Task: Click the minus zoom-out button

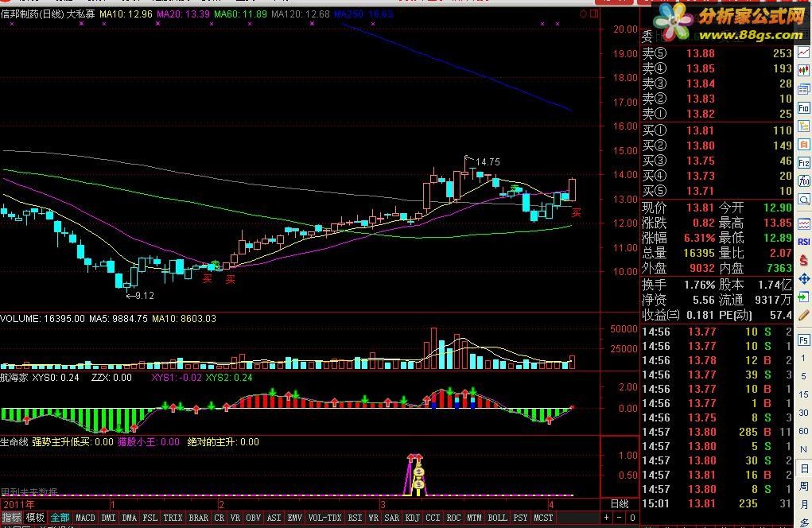Action: (619, 517)
